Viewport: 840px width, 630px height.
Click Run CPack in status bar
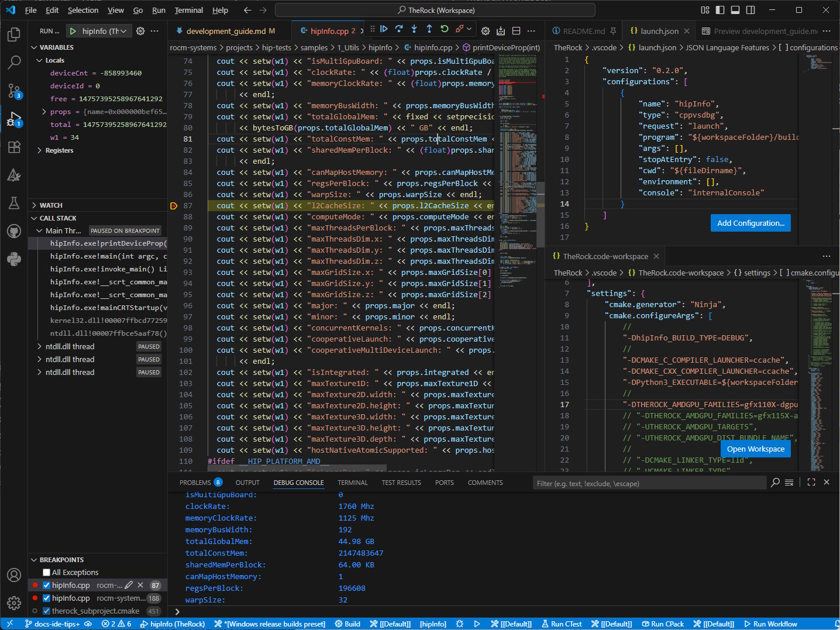(663, 624)
